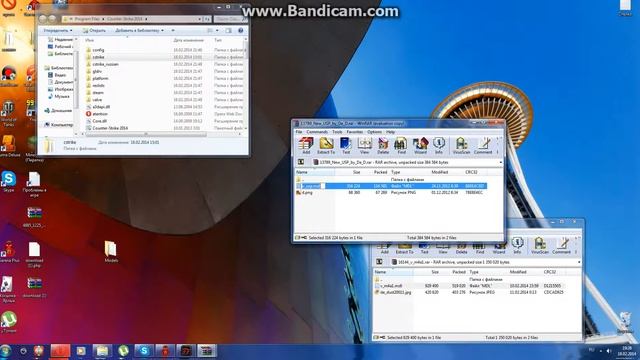The width and height of the screenshot is (640, 360).
Task: Expand back WinRAR archive path dropdown
Action: pos(579,262)
